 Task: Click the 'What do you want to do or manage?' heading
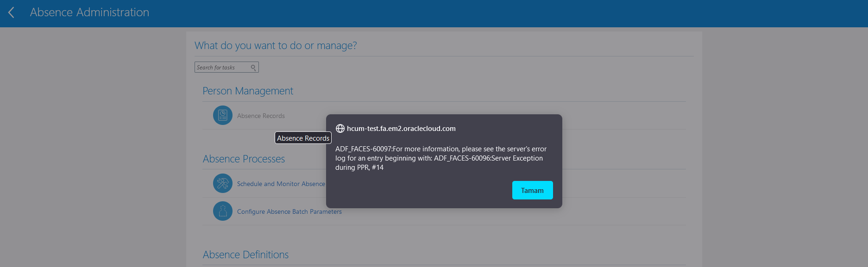click(276, 45)
